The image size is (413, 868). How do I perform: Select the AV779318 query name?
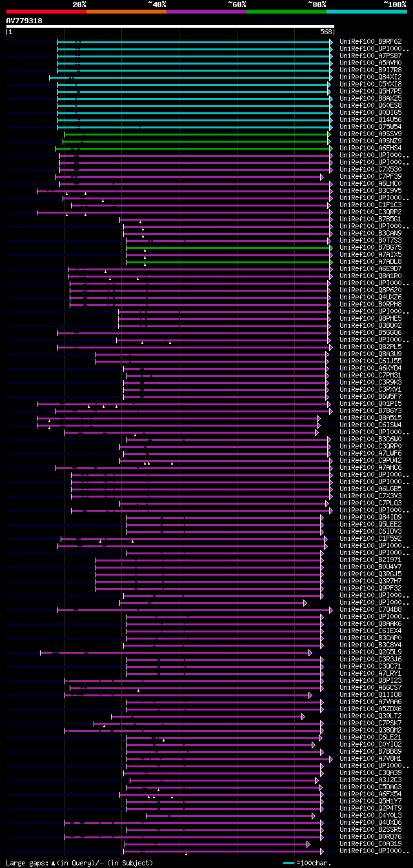pos(25,21)
